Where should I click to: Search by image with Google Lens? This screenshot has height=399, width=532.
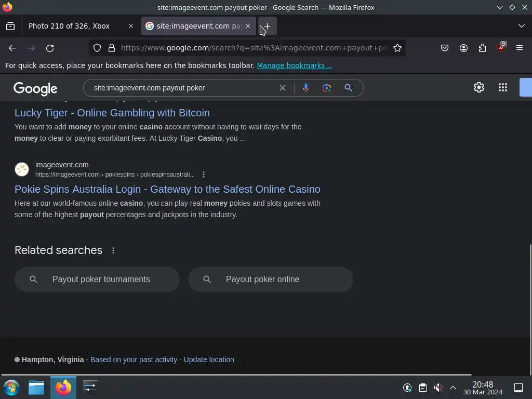coord(326,88)
